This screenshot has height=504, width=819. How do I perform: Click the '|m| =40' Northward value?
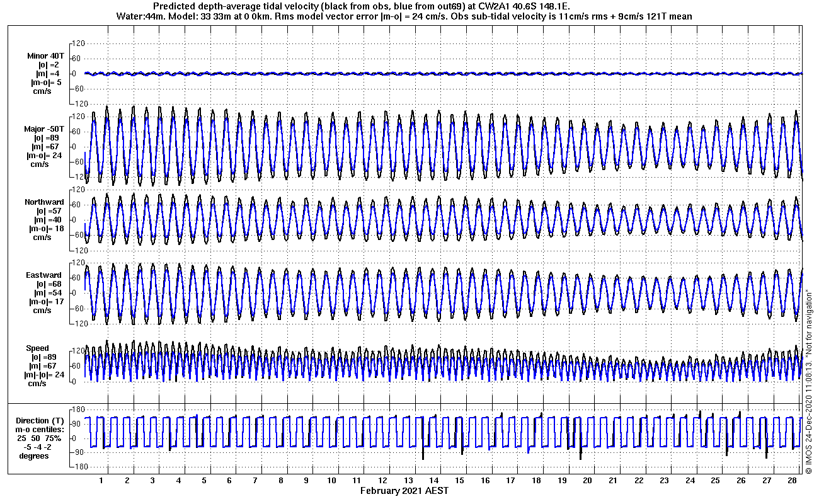(x=49, y=220)
